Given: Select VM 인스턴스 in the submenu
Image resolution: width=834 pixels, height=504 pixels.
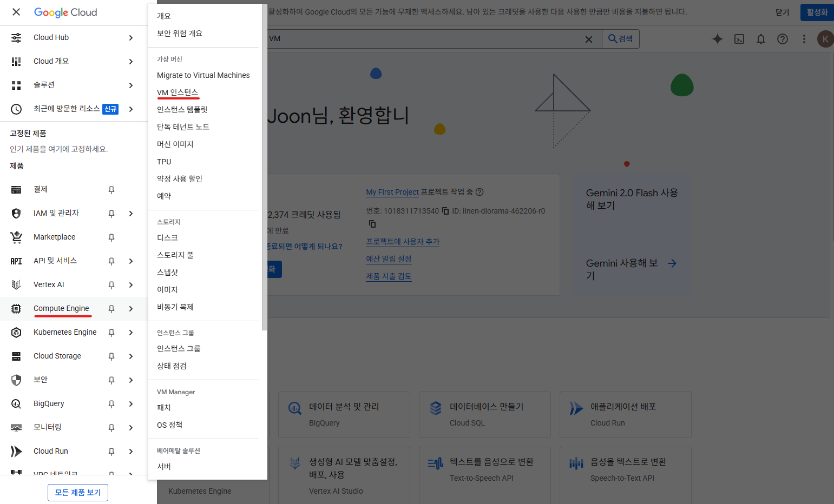Looking at the screenshot, I should 178,92.
